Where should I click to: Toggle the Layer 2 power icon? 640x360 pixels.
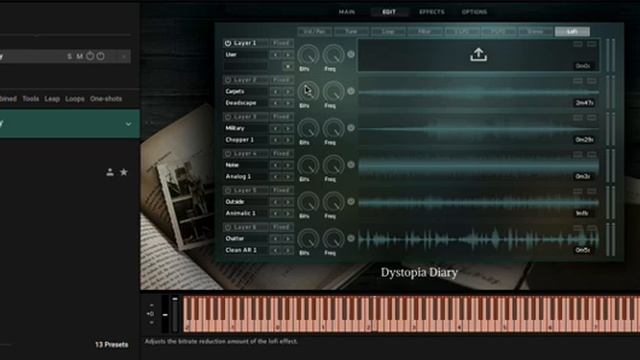coord(228,80)
